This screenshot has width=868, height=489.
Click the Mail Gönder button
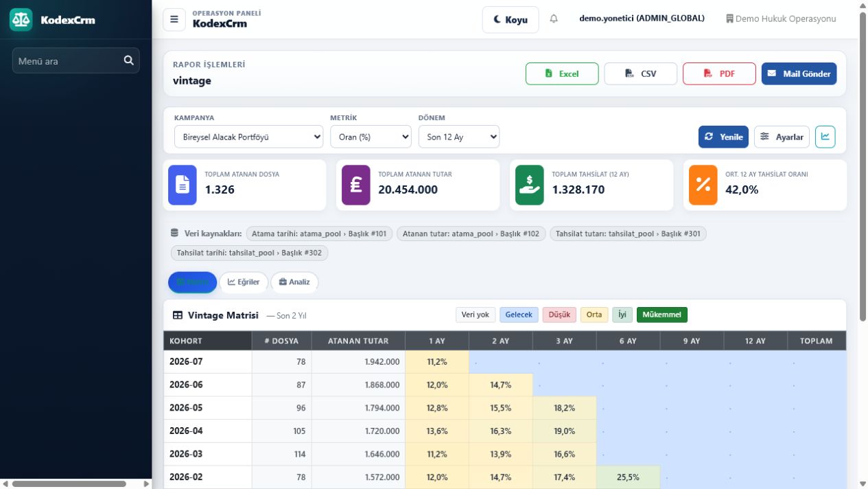pyautogui.click(x=799, y=73)
